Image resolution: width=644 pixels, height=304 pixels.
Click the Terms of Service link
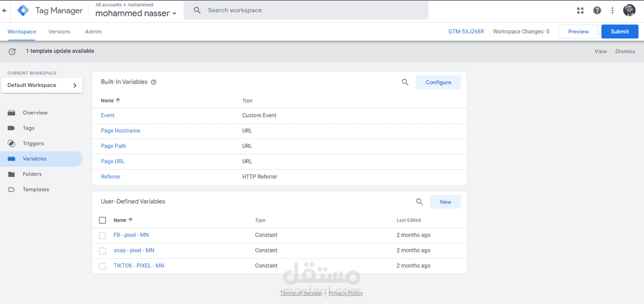coord(301,293)
